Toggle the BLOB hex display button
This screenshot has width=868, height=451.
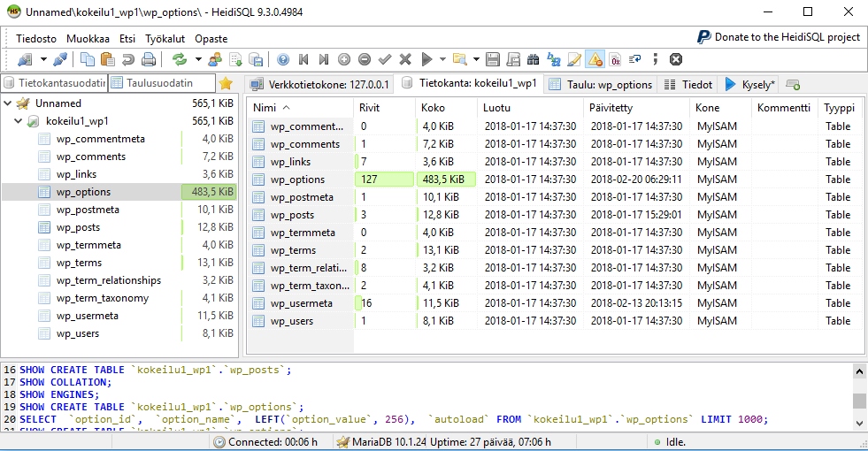pyautogui.click(x=615, y=59)
